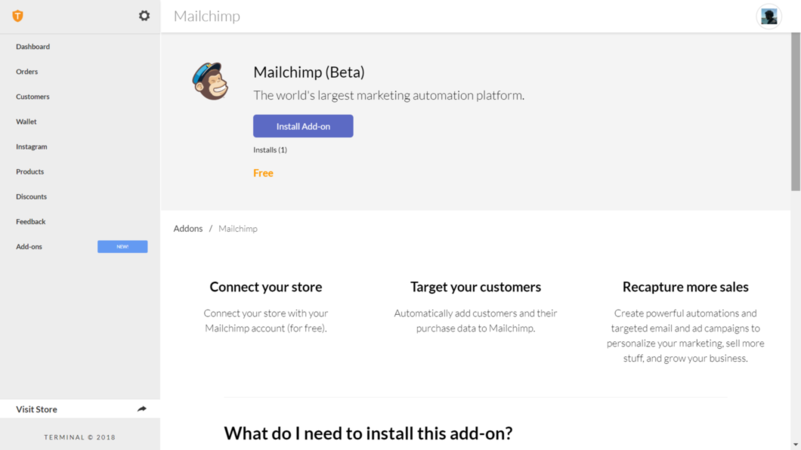The image size is (801, 450).
Task: Click the Installs (1) text
Action: (x=270, y=150)
